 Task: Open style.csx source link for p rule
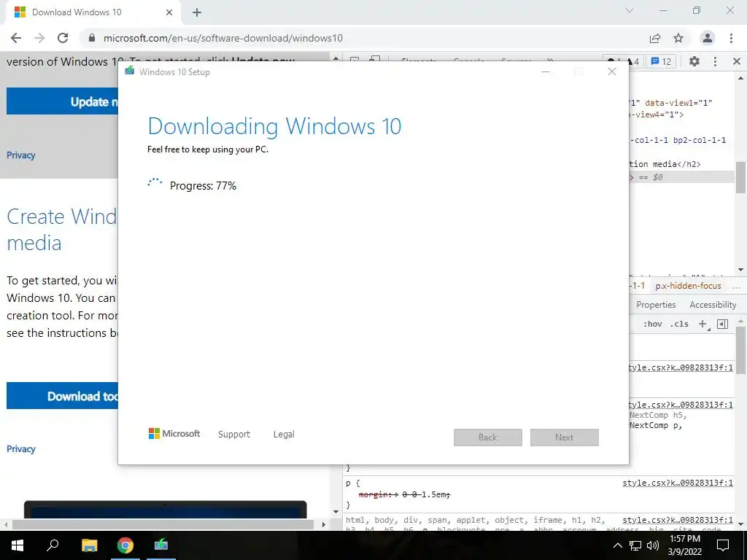[678, 483]
